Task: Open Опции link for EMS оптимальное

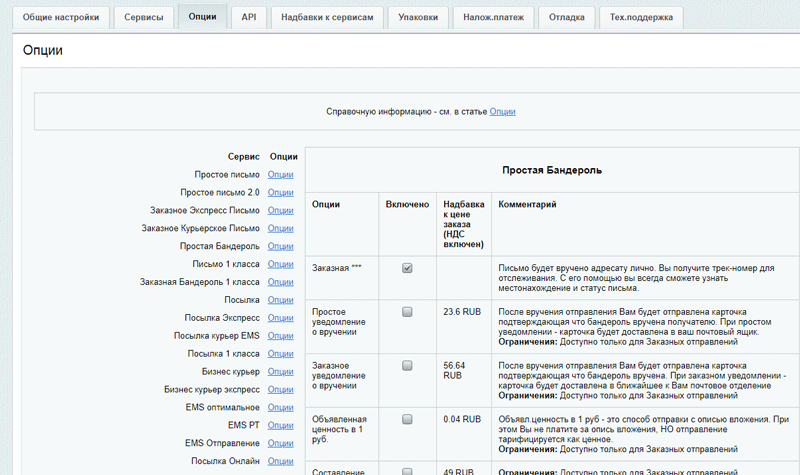Action: coord(281,407)
